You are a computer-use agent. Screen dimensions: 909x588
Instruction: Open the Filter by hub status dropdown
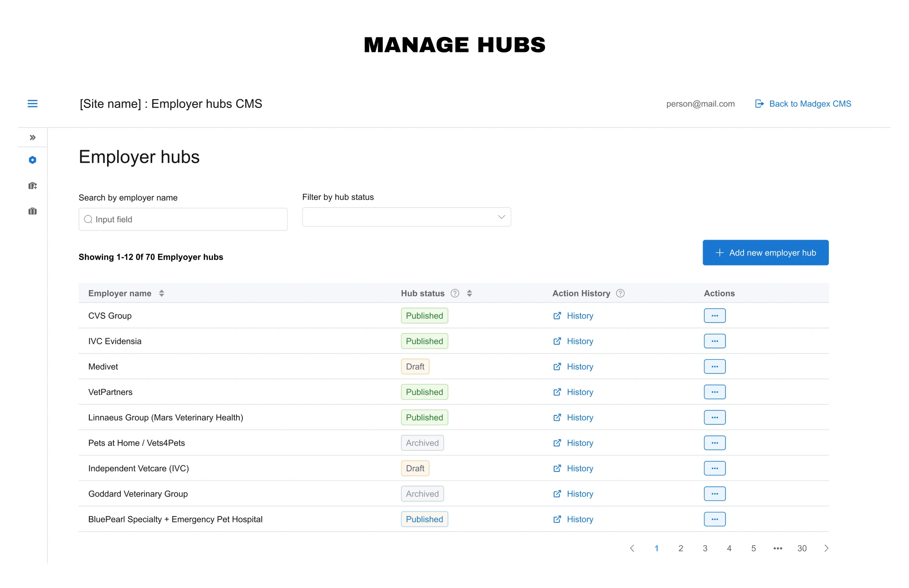pyautogui.click(x=406, y=217)
